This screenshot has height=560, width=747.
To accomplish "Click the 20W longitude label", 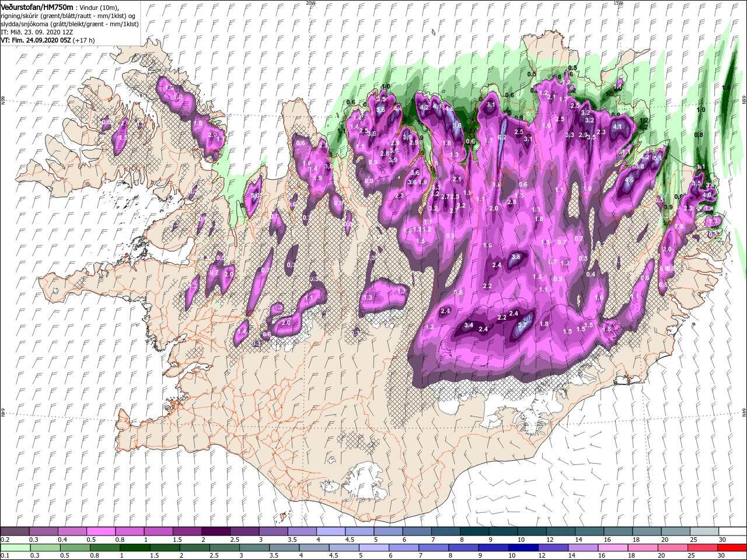I will pos(310,2).
